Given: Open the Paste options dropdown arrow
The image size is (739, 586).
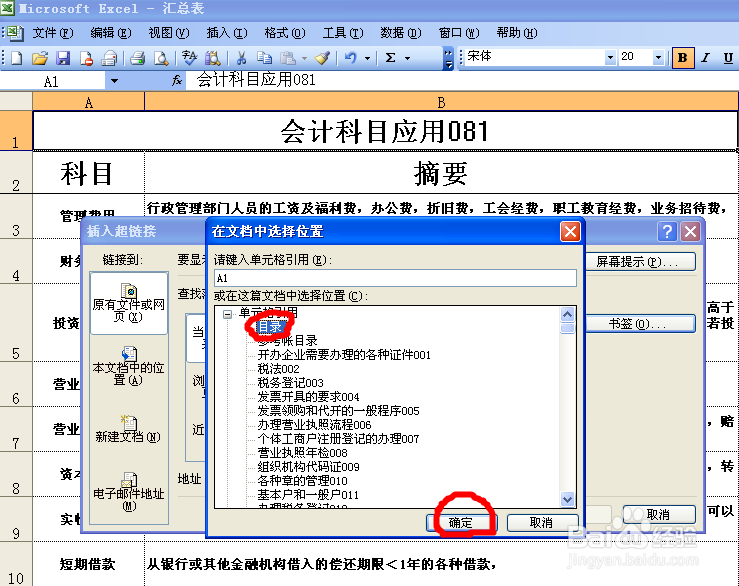Looking at the screenshot, I should 304,58.
